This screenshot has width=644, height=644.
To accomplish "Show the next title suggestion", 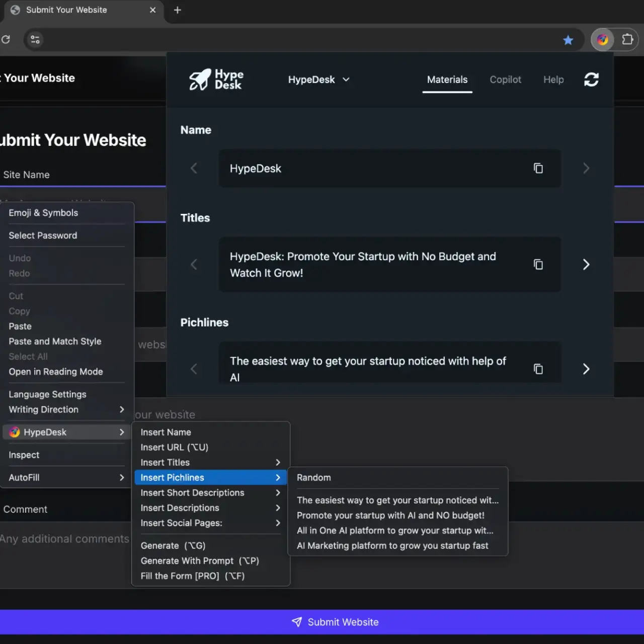I will [586, 264].
